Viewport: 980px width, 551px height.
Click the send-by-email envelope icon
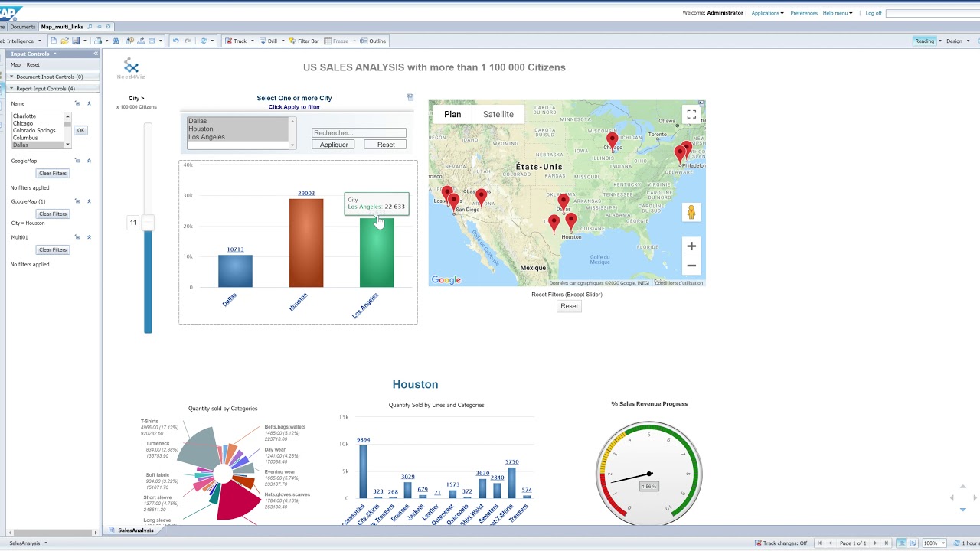coord(152,41)
